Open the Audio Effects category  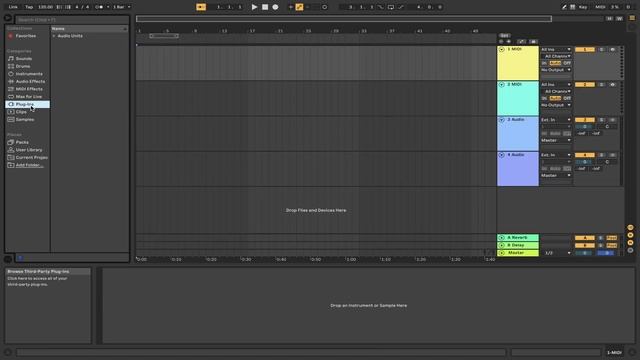click(x=30, y=81)
